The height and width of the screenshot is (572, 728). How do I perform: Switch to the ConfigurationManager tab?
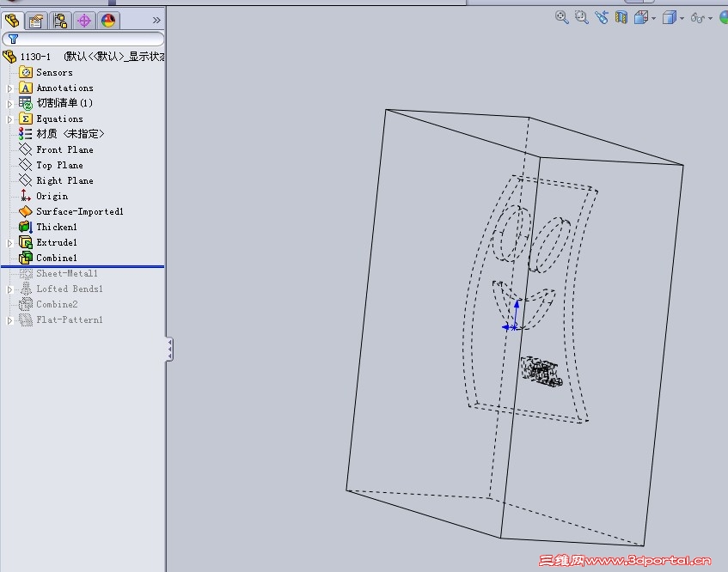pyautogui.click(x=60, y=21)
